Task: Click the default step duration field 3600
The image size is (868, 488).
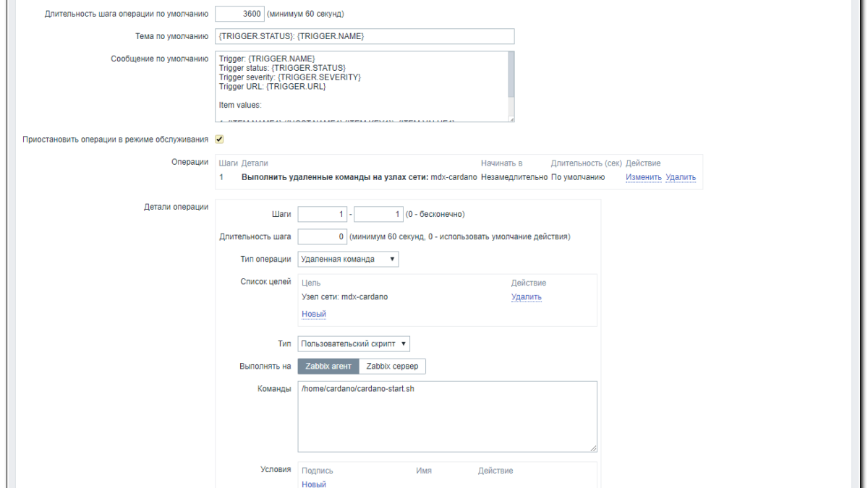Action: pos(241,14)
